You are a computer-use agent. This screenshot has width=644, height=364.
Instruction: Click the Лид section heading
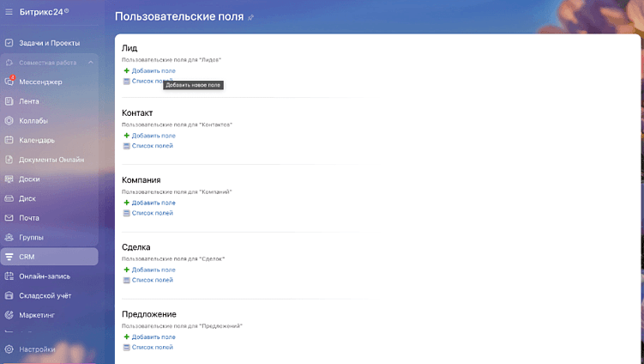(129, 48)
